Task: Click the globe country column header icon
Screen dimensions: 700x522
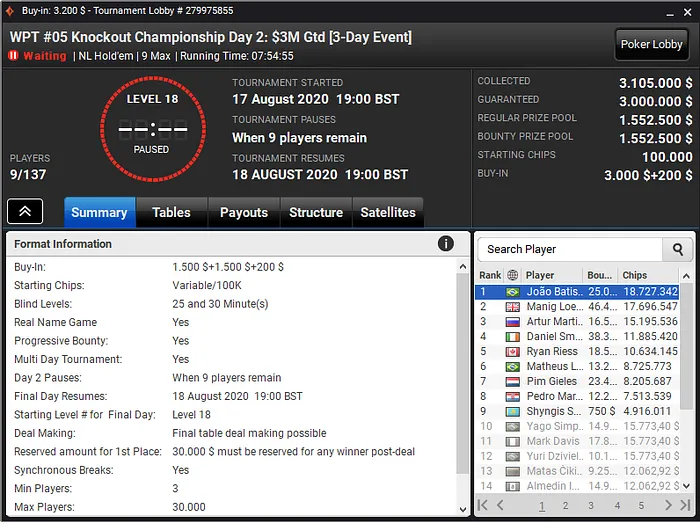Action: (x=512, y=275)
